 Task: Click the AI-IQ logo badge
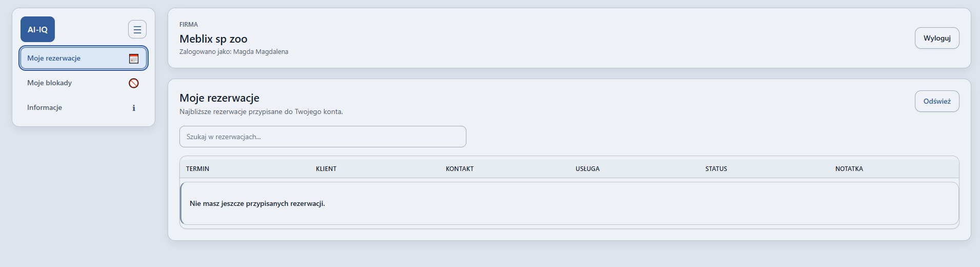click(37, 29)
